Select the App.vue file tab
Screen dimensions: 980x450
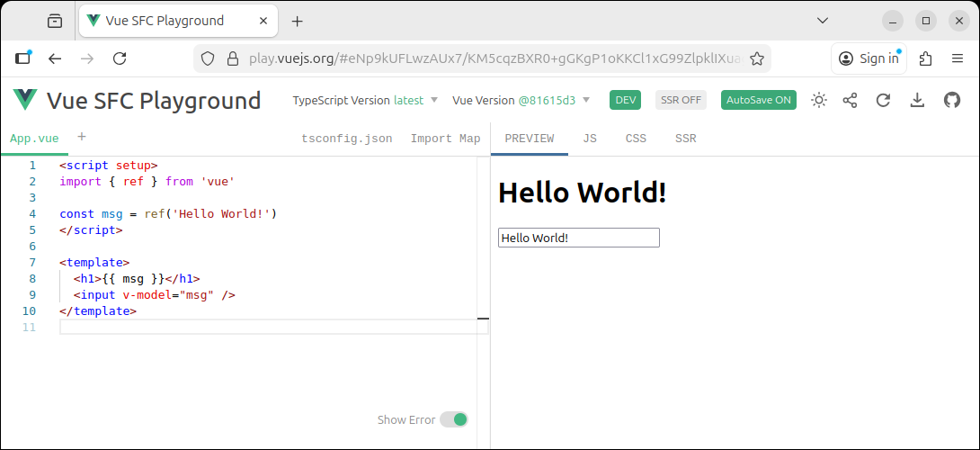pyautogui.click(x=34, y=139)
